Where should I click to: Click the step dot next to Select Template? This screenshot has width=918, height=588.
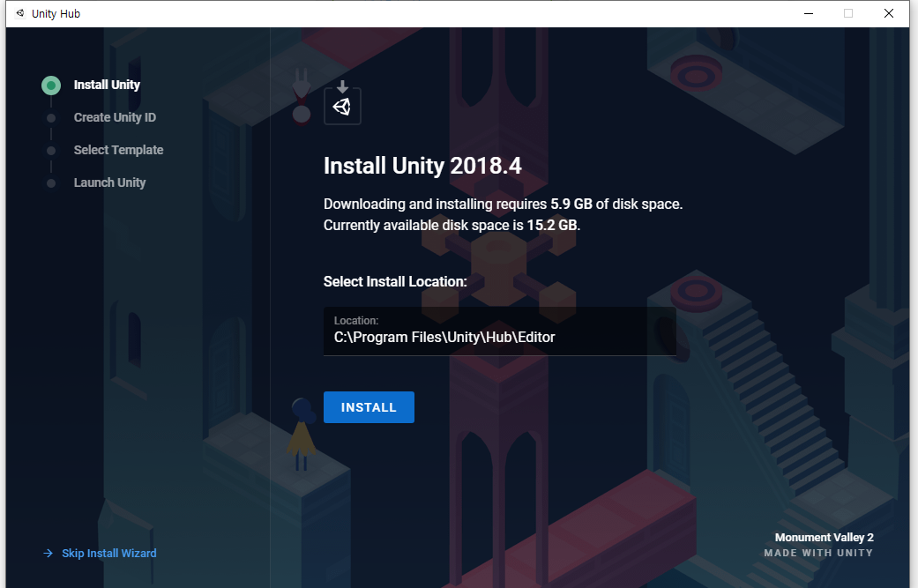coord(51,151)
